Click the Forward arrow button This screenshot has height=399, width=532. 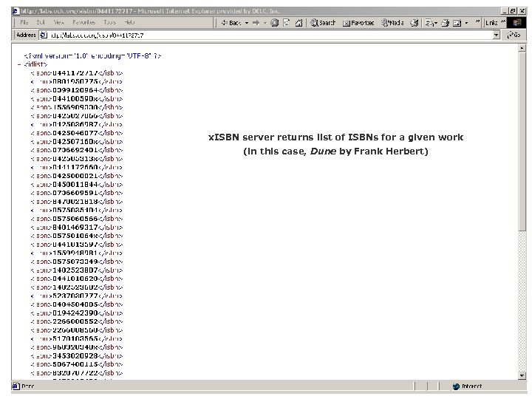tap(256, 23)
